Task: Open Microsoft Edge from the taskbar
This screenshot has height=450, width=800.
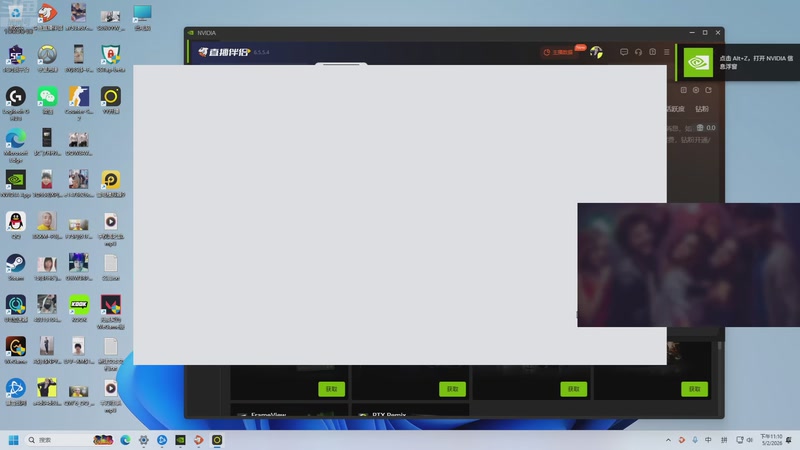Action: pos(125,440)
